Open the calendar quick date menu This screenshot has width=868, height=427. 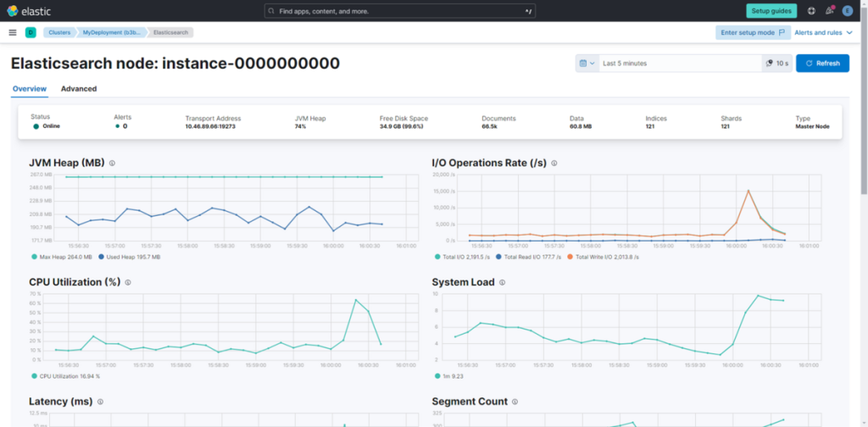(x=586, y=64)
